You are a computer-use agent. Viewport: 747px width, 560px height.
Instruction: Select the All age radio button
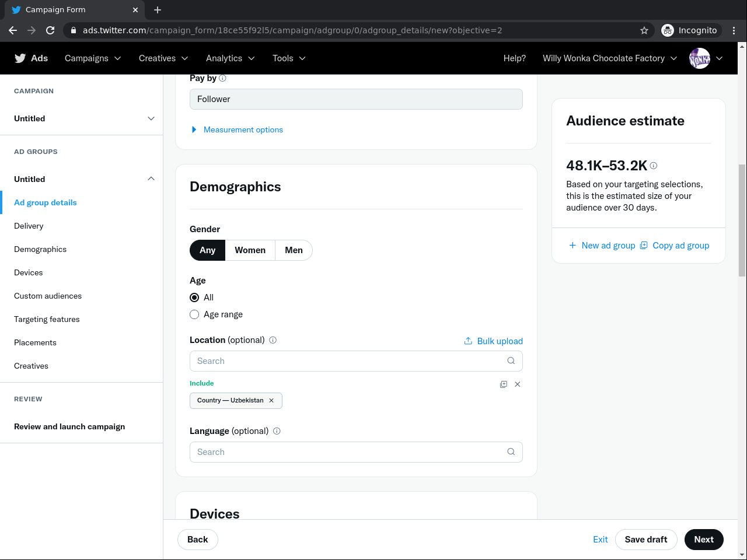pos(194,297)
